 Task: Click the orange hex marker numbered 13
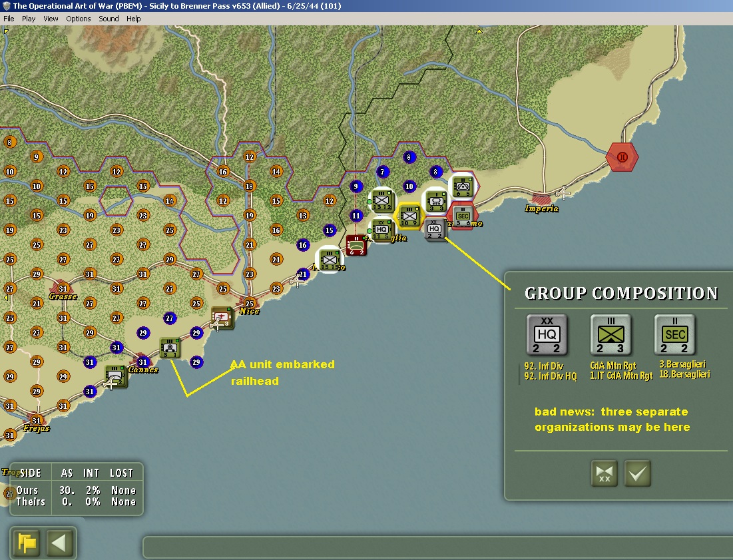(302, 216)
